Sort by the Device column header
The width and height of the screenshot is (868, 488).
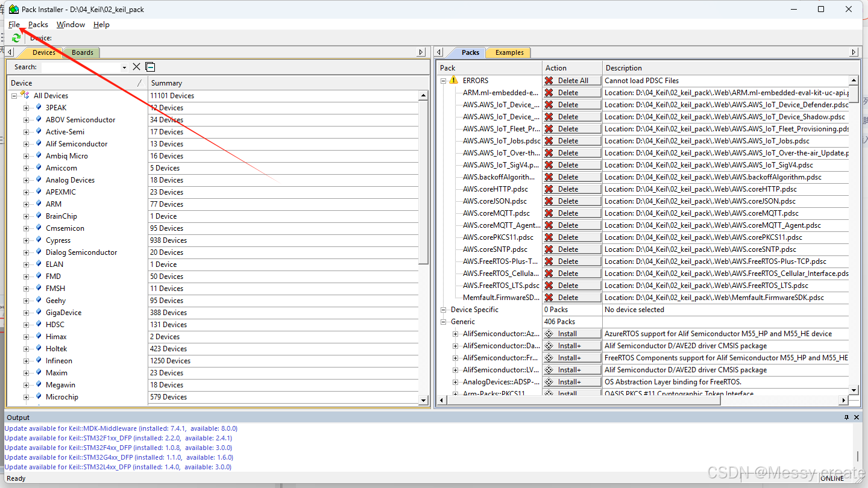click(x=77, y=83)
